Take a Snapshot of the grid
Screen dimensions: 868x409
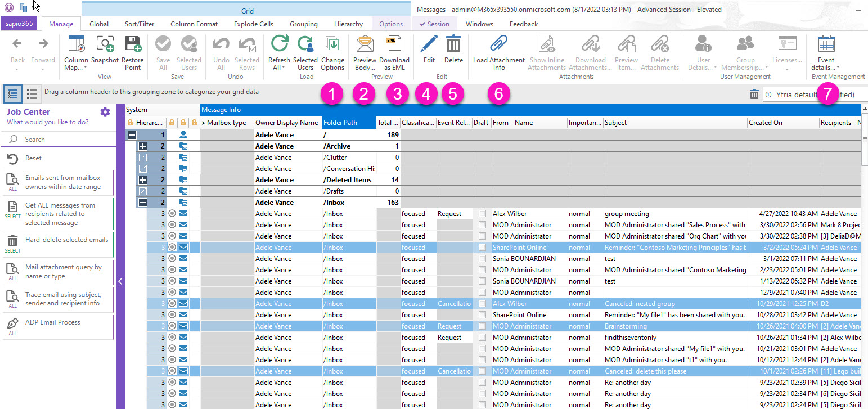(x=105, y=52)
